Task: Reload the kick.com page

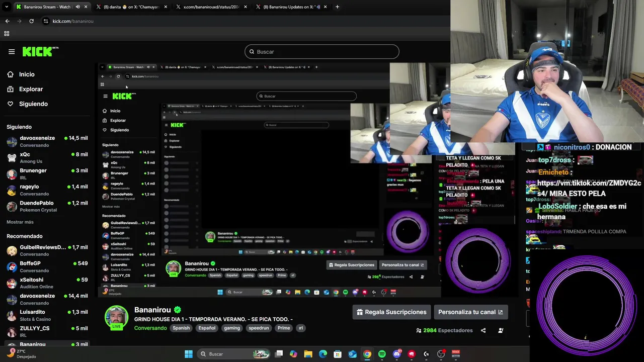Action: (31, 21)
